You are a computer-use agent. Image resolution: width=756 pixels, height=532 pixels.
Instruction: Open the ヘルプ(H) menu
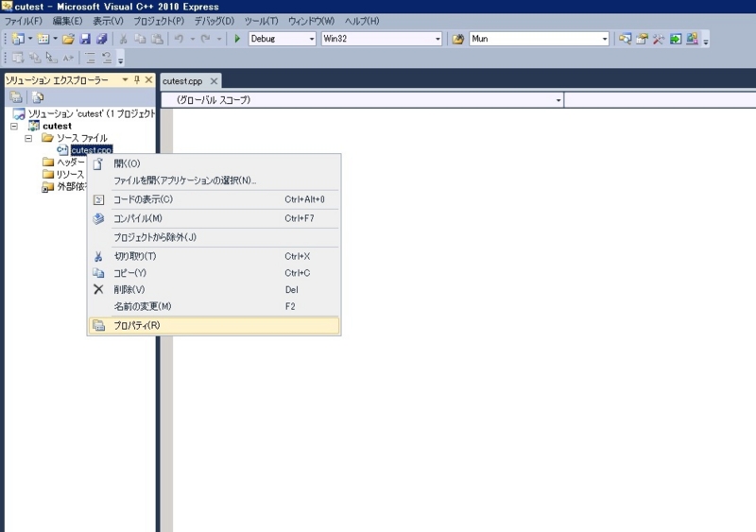[x=362, y=21]
